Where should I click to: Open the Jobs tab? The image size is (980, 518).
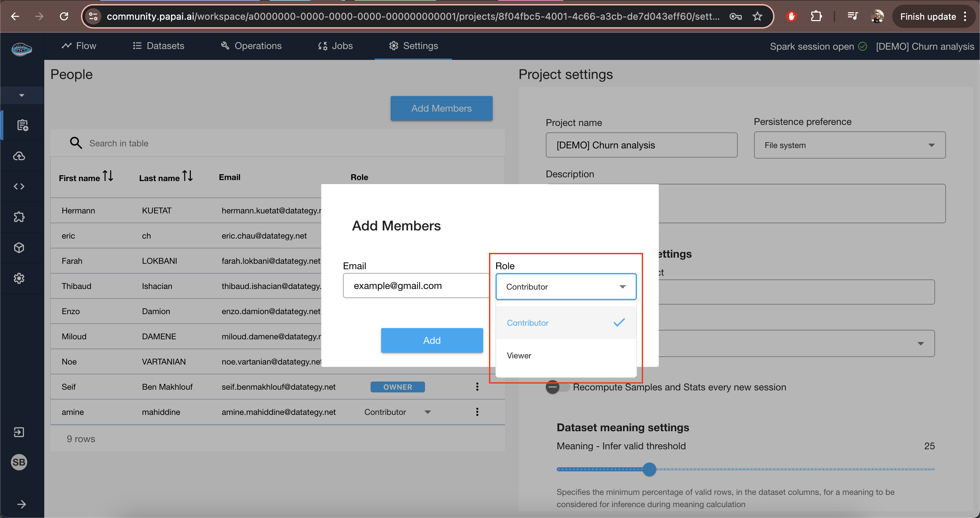tap(335, 46)
